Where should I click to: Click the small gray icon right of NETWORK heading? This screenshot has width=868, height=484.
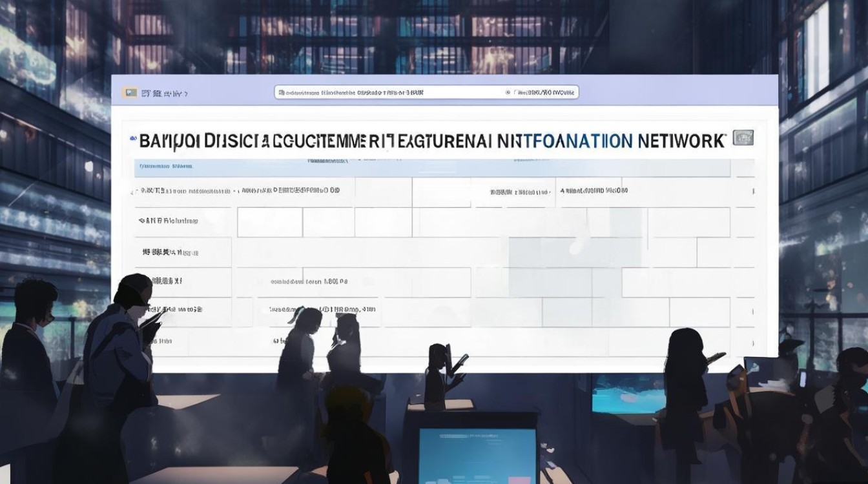743,137
